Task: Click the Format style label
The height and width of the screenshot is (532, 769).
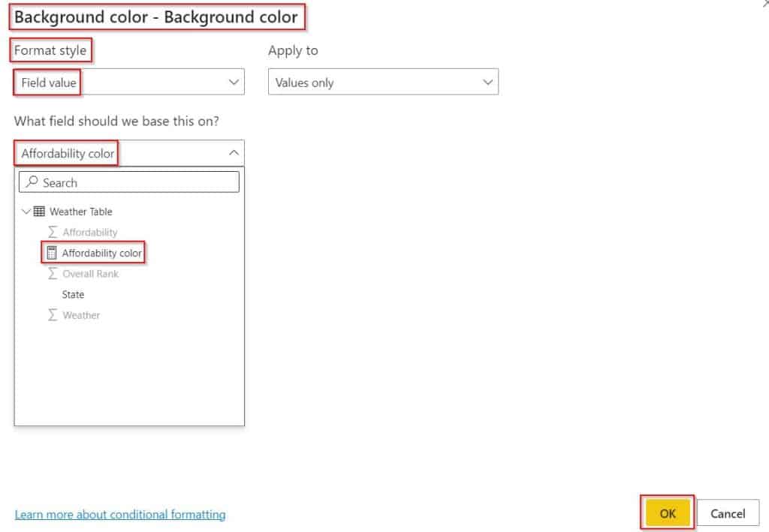Action: pos(50,50)
